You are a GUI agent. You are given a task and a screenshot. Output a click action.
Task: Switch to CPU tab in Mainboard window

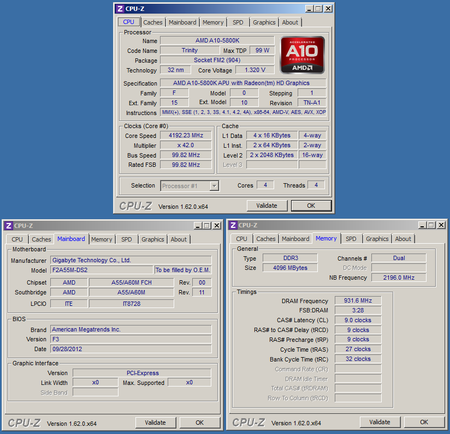(x=17, y=239)
